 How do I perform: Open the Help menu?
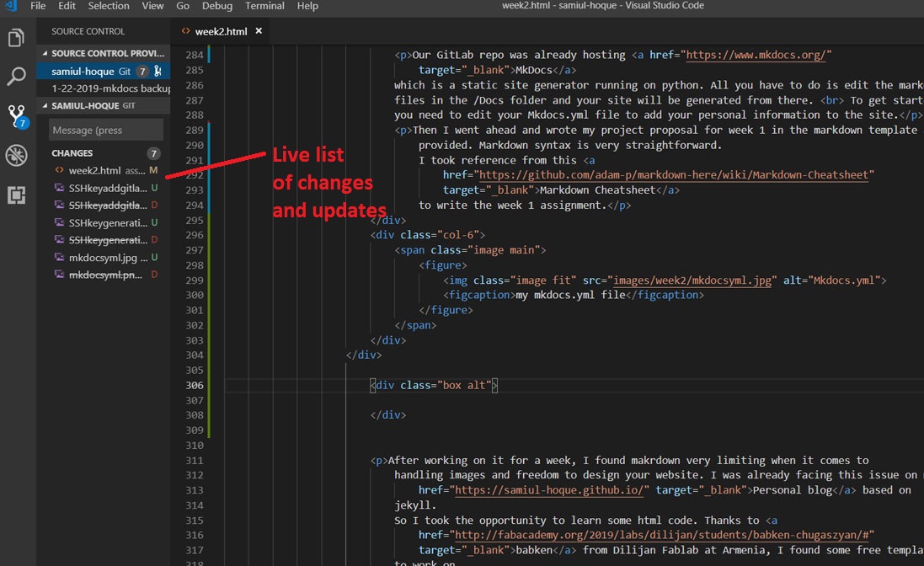click(307, 6)
